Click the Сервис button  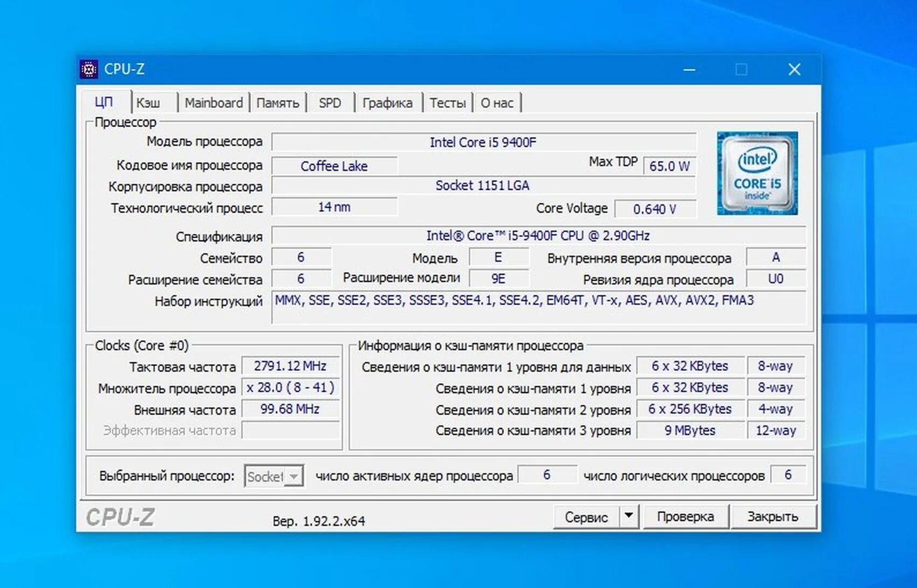[x=587, y=517]
